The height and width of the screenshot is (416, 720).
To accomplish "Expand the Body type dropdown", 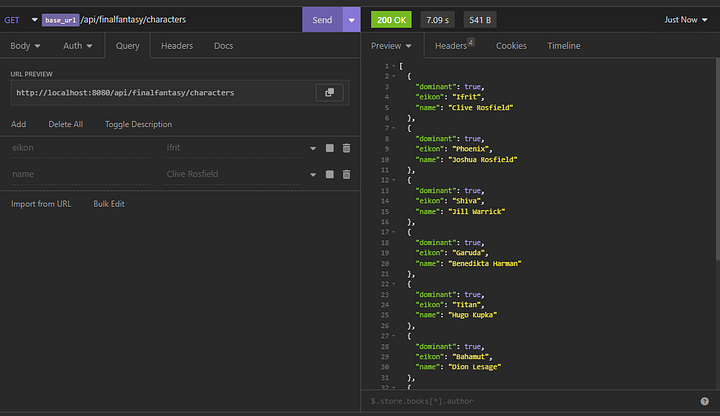I will coord(25,46).
